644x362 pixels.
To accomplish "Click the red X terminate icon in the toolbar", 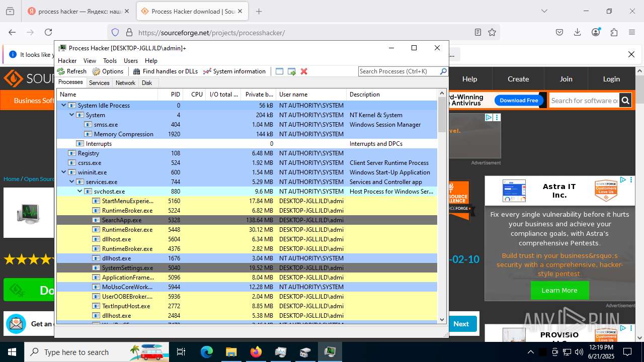I will [304, 71].
